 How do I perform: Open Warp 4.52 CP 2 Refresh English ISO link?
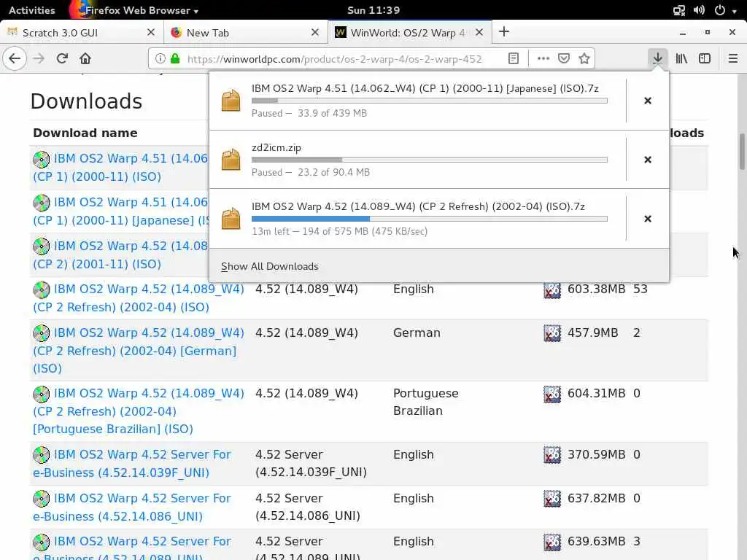139,298
